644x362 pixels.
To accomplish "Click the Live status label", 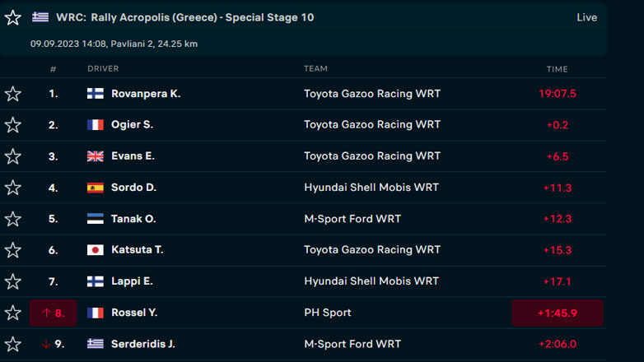I will point(586,17).
